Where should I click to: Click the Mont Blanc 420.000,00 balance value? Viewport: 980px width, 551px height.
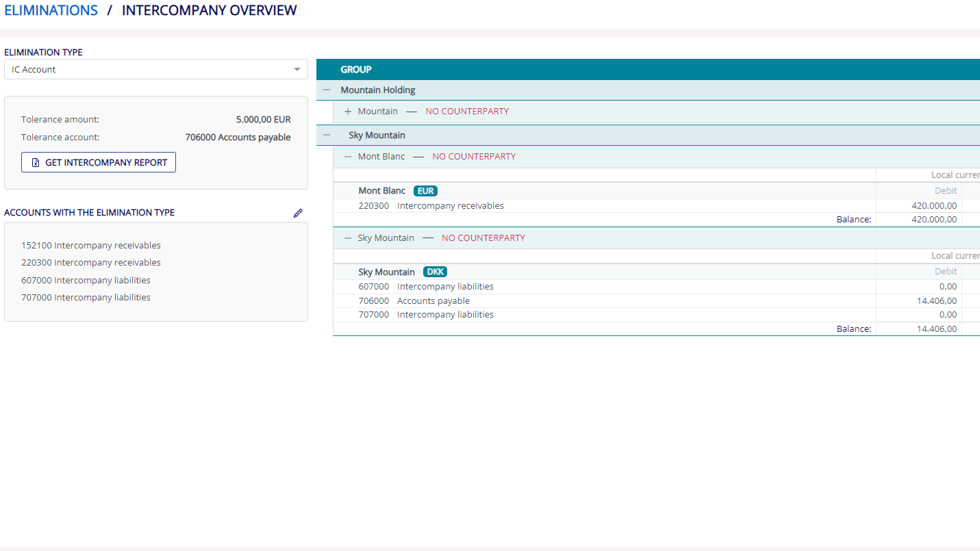pos(934,220)
